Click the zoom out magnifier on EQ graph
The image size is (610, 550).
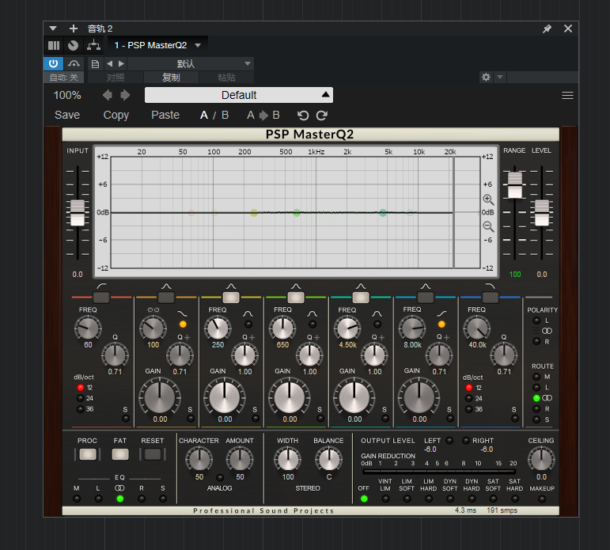488,226
